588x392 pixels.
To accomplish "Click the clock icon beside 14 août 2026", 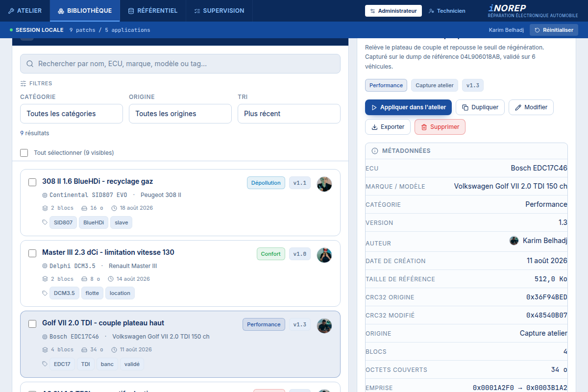I will (111, 279).
